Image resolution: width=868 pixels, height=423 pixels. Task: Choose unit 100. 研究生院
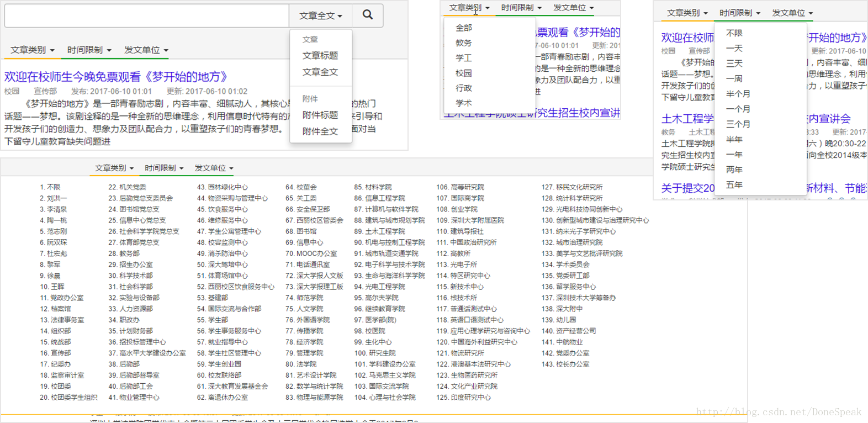[375, 353]
